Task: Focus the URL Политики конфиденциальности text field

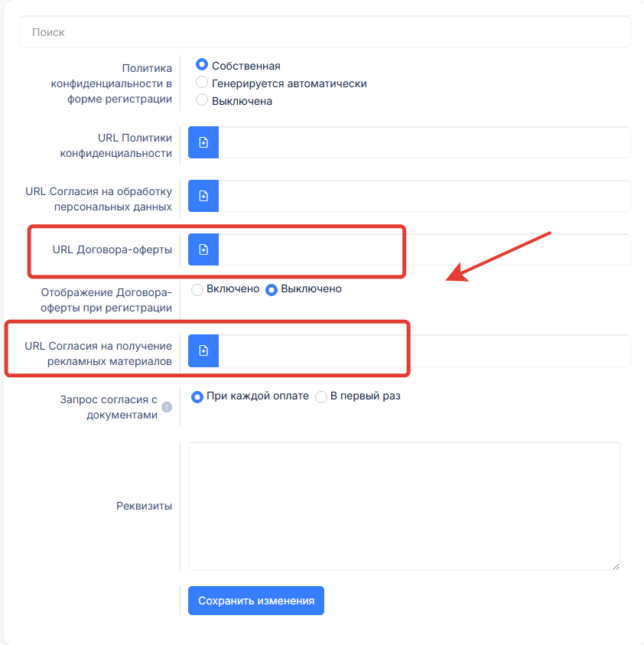Action: tap(424, 143)
